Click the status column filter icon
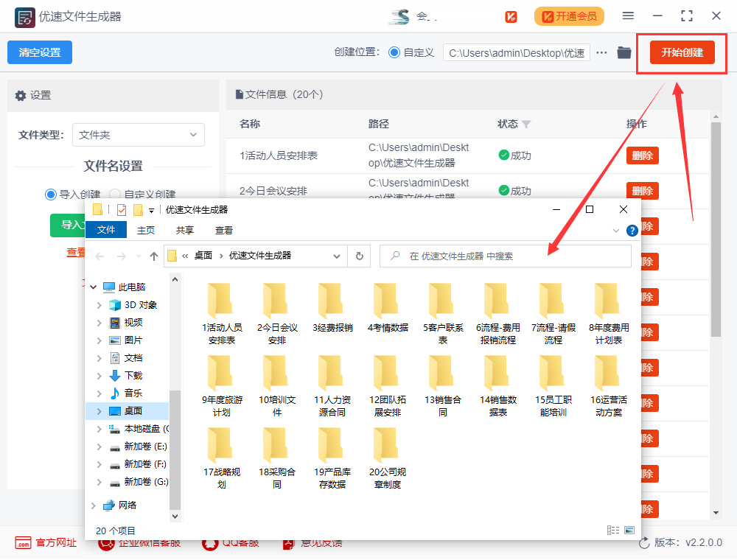Viewport: 737px width, 560px height. (526, 124)
